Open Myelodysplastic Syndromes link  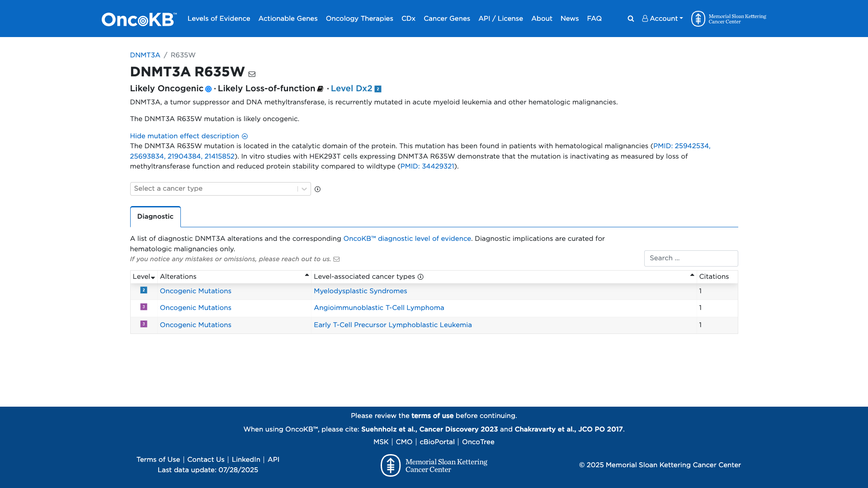click(360, 291)
